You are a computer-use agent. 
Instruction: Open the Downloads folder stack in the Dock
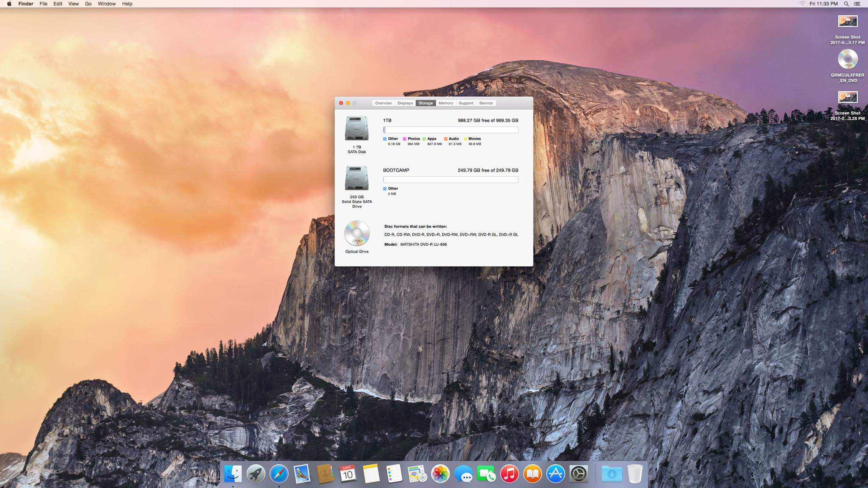pos(612,474)
